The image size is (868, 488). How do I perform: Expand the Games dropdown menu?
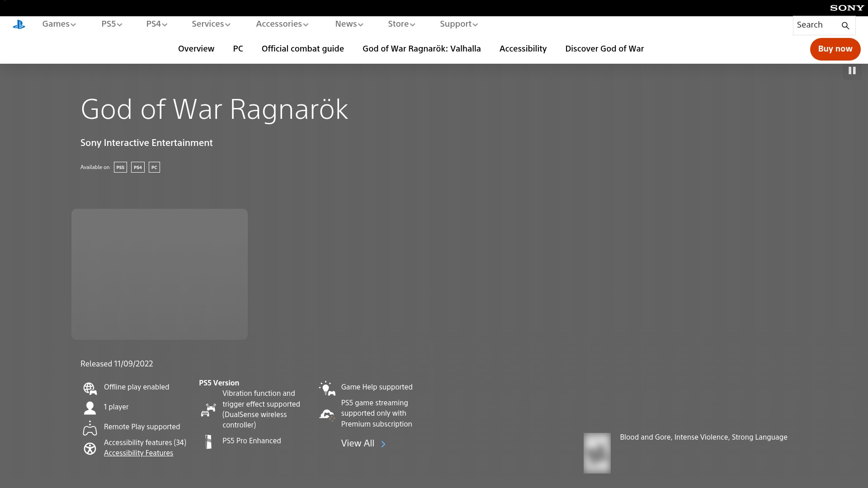point(59,24)
